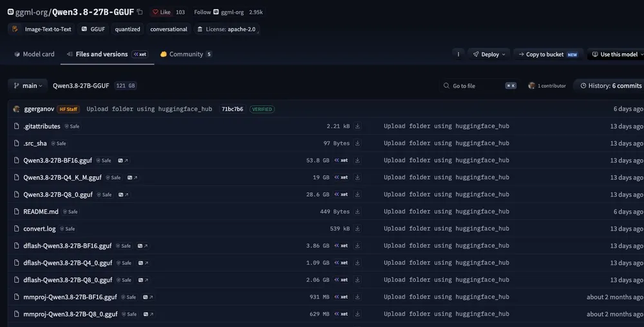644x327 pixels.
Task: Open the GGUF library tag
Action: [x=93, y=29]
